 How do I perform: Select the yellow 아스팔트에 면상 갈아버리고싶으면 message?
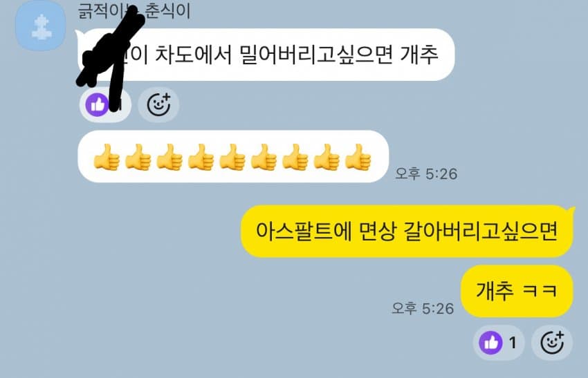407,231
